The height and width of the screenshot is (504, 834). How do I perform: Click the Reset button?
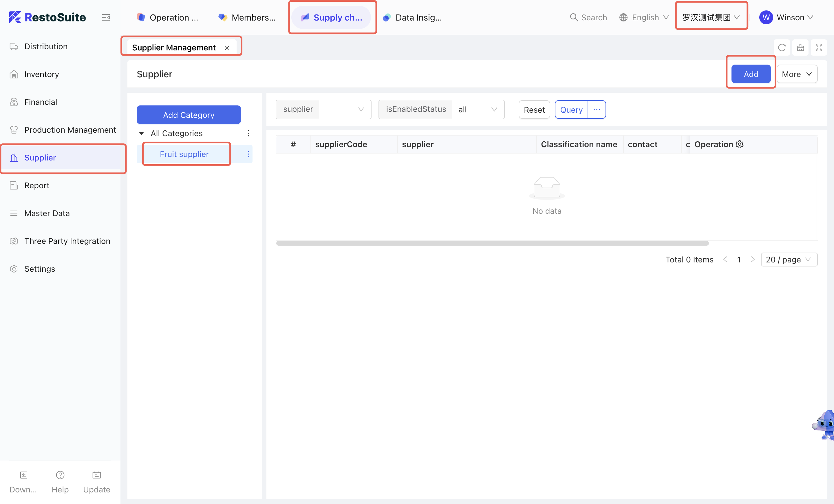[534, 110]
